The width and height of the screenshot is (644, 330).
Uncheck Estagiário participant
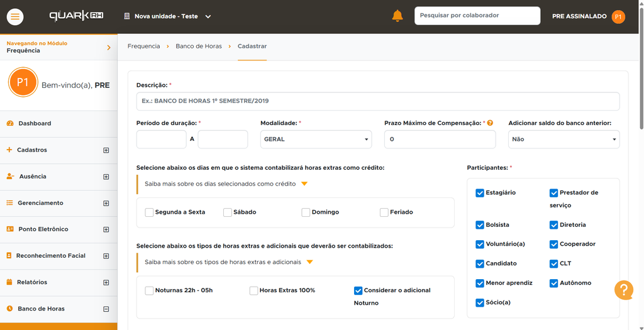coord(480,193)
